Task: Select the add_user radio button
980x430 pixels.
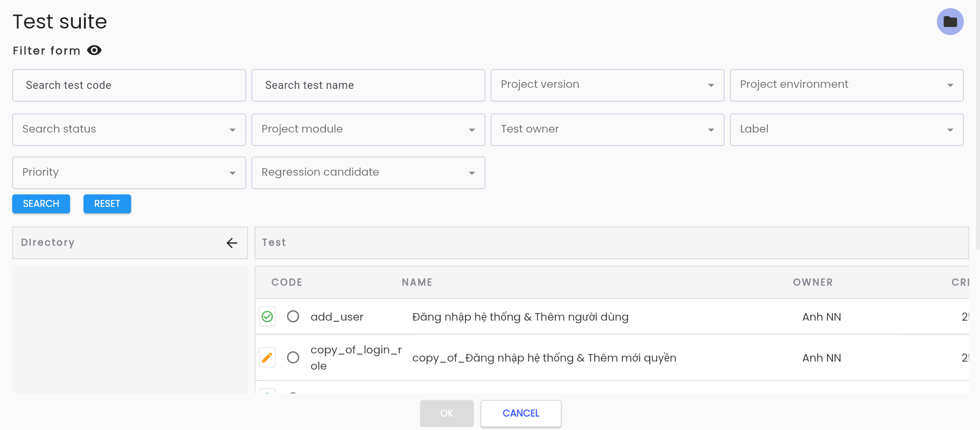Action: coord(293,316)
